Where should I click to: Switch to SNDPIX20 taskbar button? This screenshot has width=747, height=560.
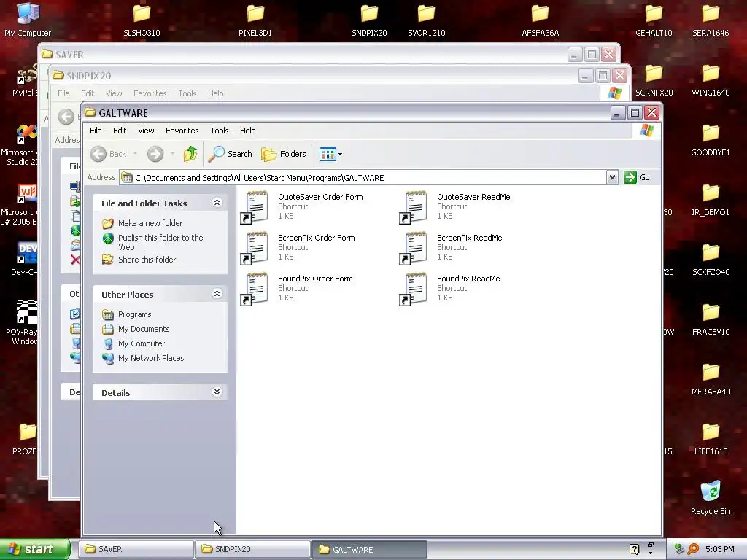(x=252, y=549)
